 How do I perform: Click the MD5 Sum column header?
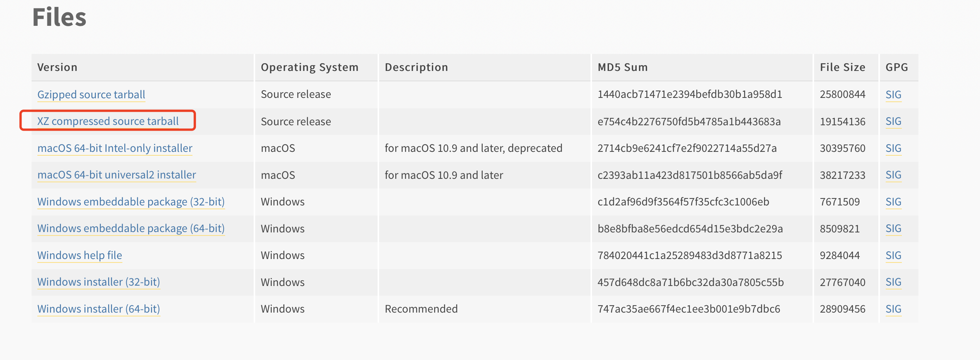(x=622, y=67)
